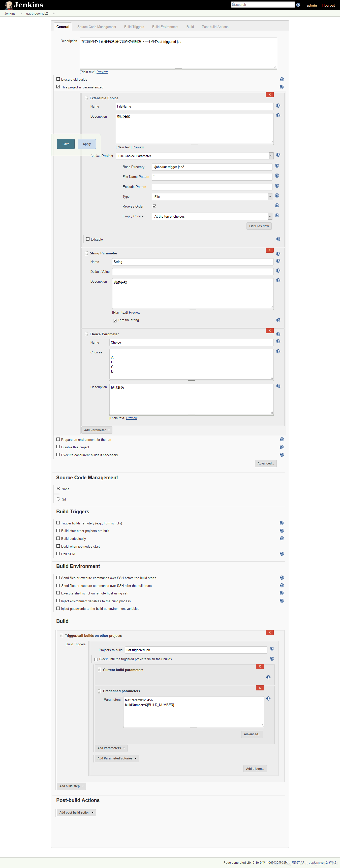Open help for Trigger builds remotely
This screenshot has width=340, height=868.
[282, 523]
